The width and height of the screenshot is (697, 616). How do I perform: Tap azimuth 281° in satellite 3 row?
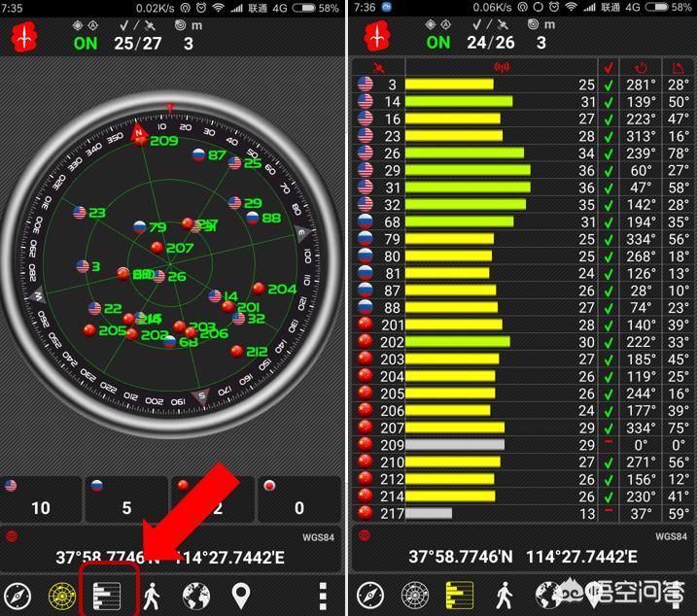pos(641,85)
